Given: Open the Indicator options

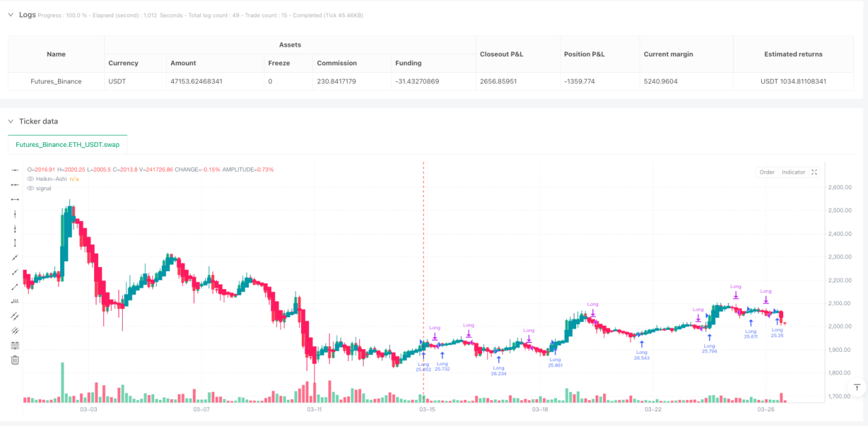Looking at the screenshot, I should [x=793, y=172].
